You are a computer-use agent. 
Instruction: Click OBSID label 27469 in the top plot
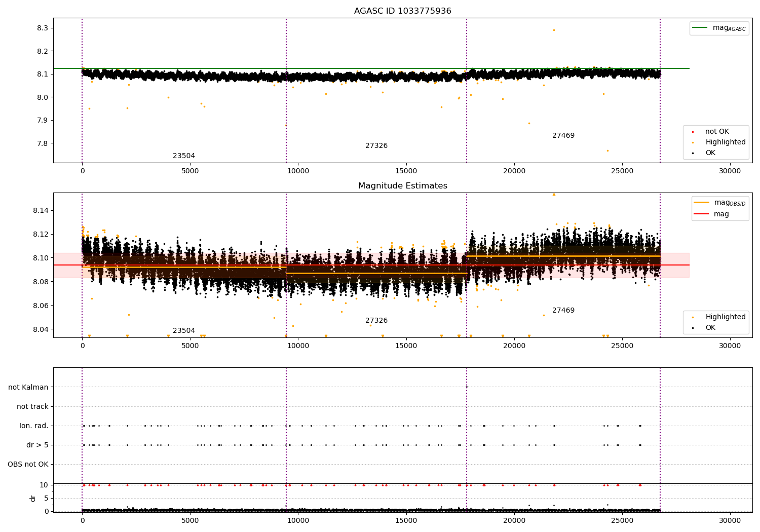[563, 136]
